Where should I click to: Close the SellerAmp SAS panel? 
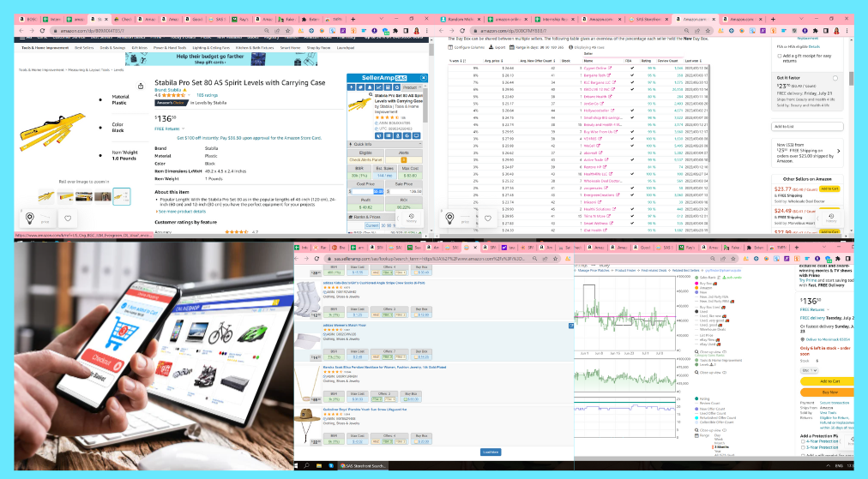(424, 78)
